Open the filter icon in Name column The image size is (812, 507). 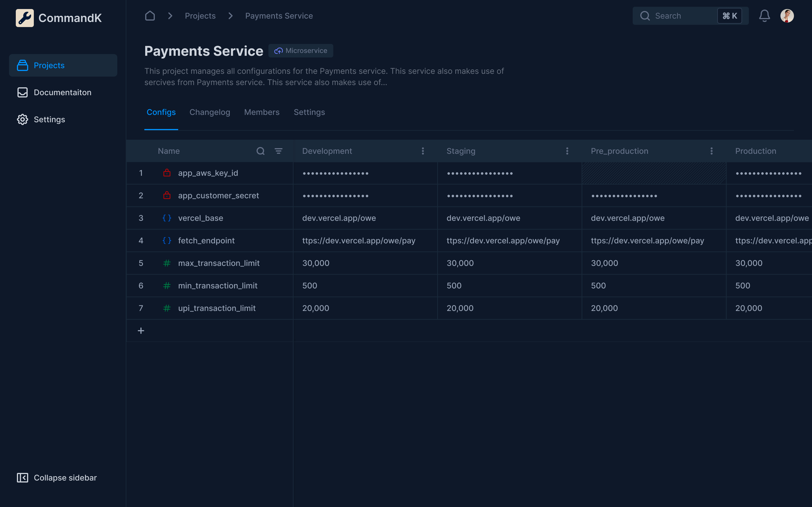[x=279, y=151]
